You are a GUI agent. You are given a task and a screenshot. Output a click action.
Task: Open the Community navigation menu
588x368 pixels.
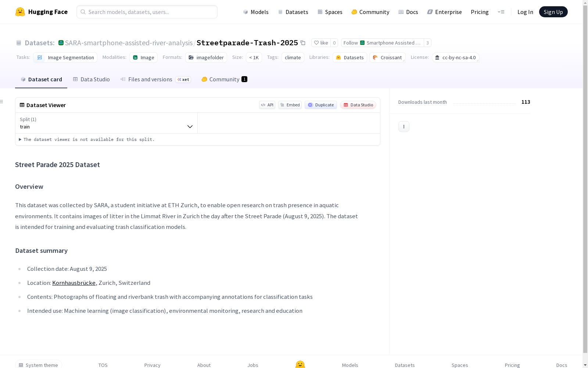(370, 12)
